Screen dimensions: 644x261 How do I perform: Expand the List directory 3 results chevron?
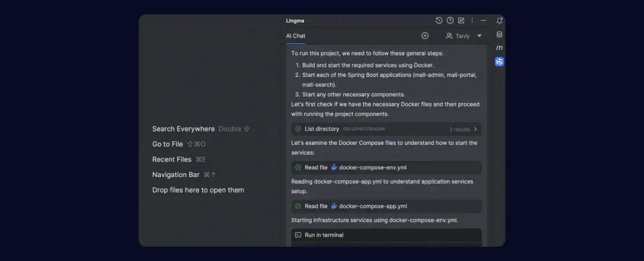point(475,129)
